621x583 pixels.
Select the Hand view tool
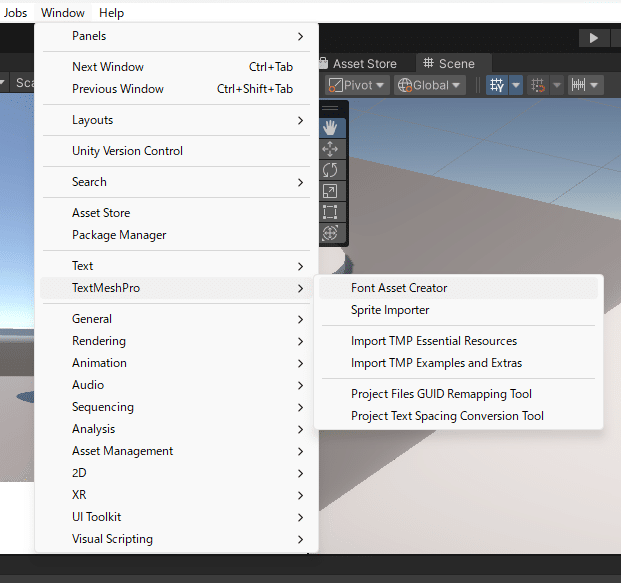[330, 128]
